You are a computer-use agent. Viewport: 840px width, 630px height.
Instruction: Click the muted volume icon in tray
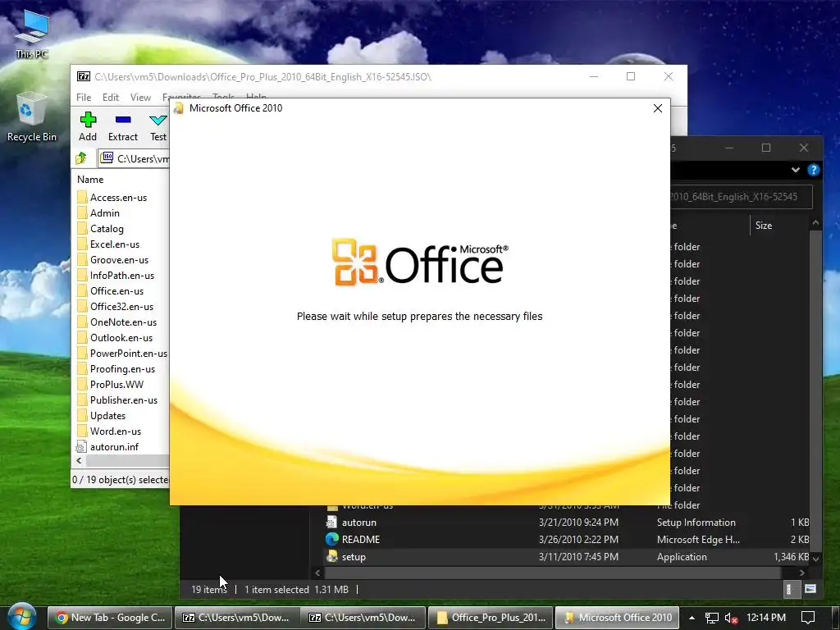tap(731, 618)
